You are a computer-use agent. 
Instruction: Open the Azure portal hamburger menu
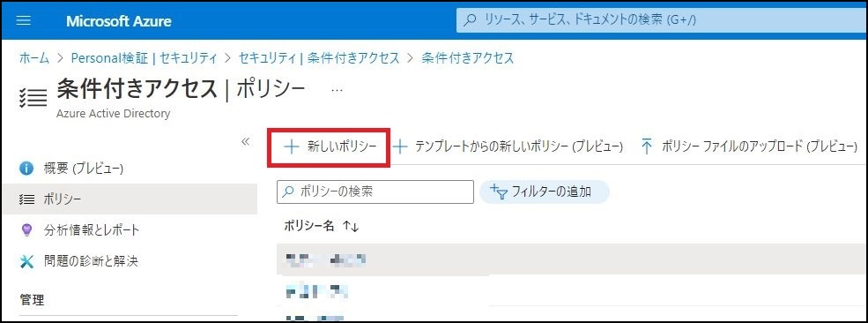24,21
